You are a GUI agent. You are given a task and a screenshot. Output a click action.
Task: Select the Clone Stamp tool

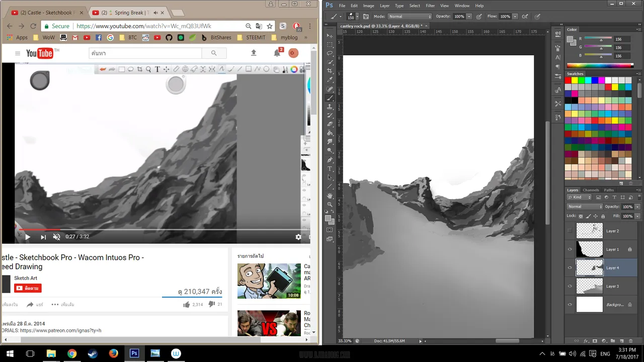coord(330,107)
